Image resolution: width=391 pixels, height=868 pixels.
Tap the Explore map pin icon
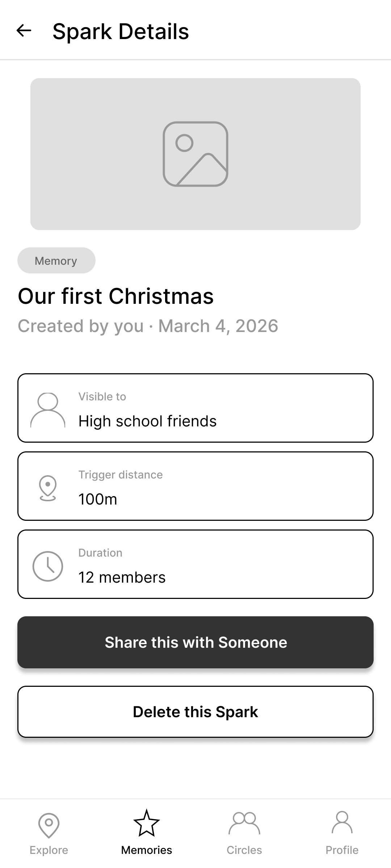click(49, 826)
